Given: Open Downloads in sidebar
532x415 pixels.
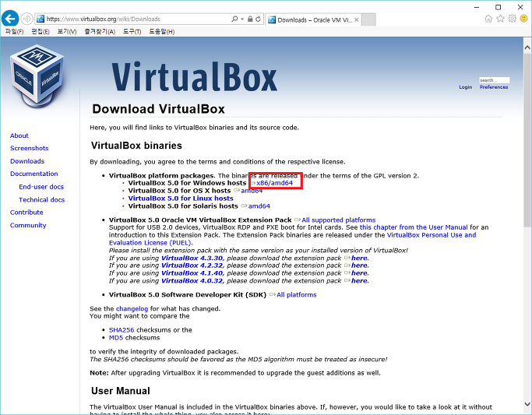Looking at the screenshot, I should pos(27,161).
